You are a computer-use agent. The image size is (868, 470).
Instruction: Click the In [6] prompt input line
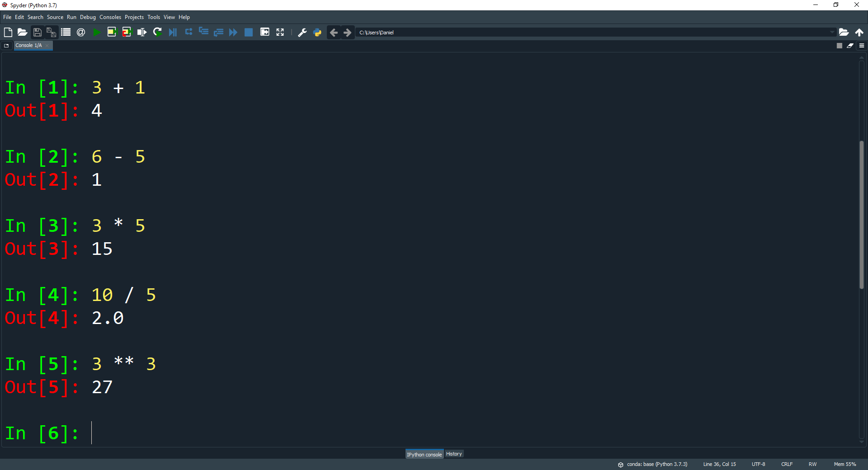point(429,433)
